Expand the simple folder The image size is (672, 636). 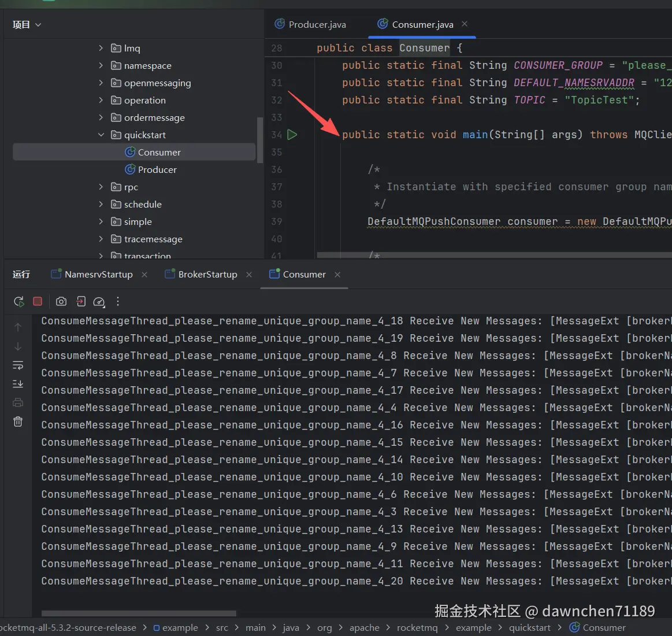101,221
